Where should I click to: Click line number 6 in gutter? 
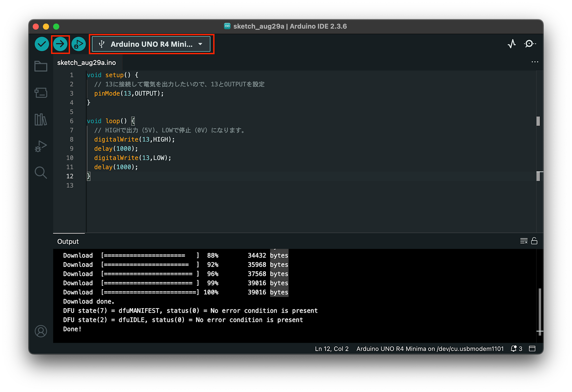(71, 121)
